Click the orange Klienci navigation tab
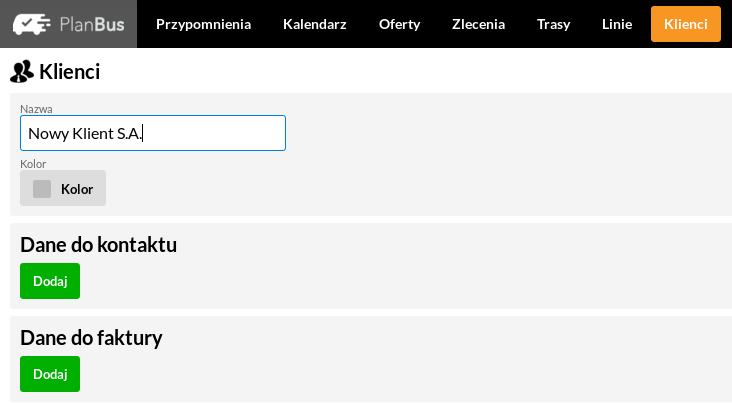This screenshot has width=732, height=403. pyautogui.click(x=686, y=24)
